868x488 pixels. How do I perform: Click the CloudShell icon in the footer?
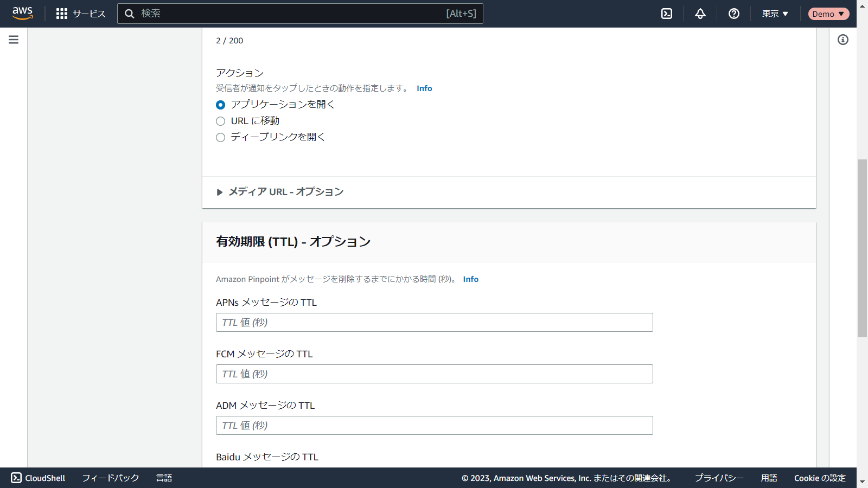[16, 478]
